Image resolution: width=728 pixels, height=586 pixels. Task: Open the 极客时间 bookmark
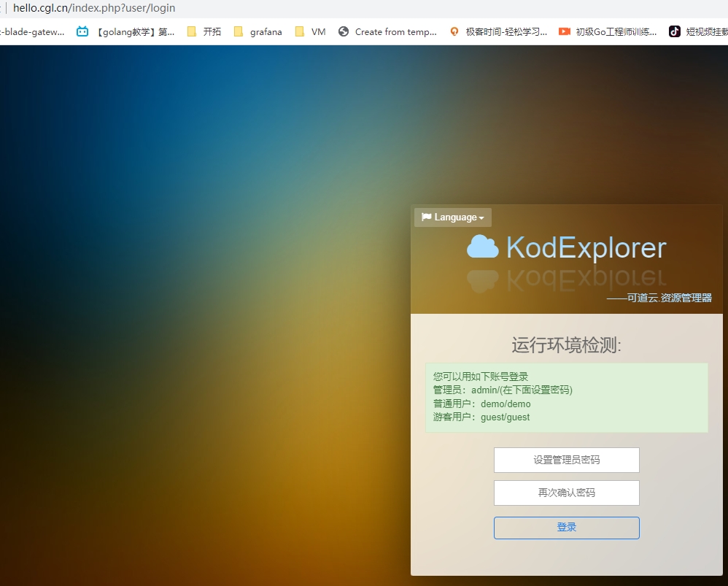[x=499, y=31]
